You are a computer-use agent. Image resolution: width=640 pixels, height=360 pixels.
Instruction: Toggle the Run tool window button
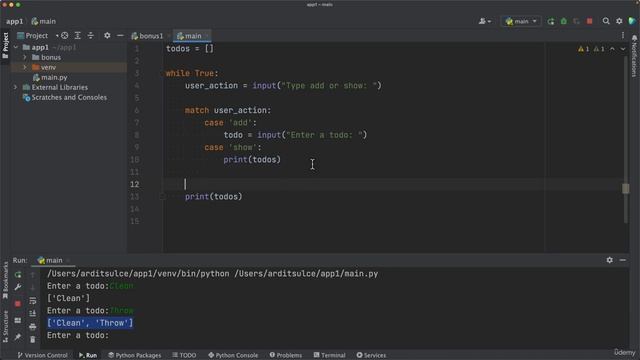coord(88,355)
